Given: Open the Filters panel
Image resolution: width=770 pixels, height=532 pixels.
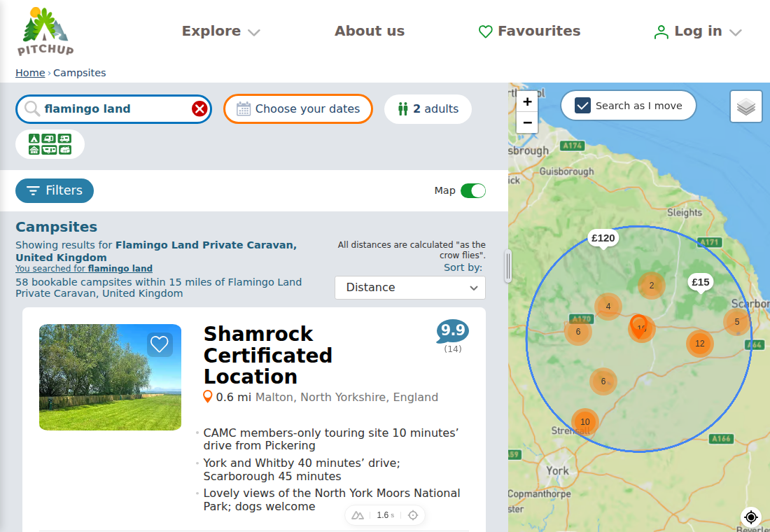Looking at the screenshot, I should (x=55, y=190).
